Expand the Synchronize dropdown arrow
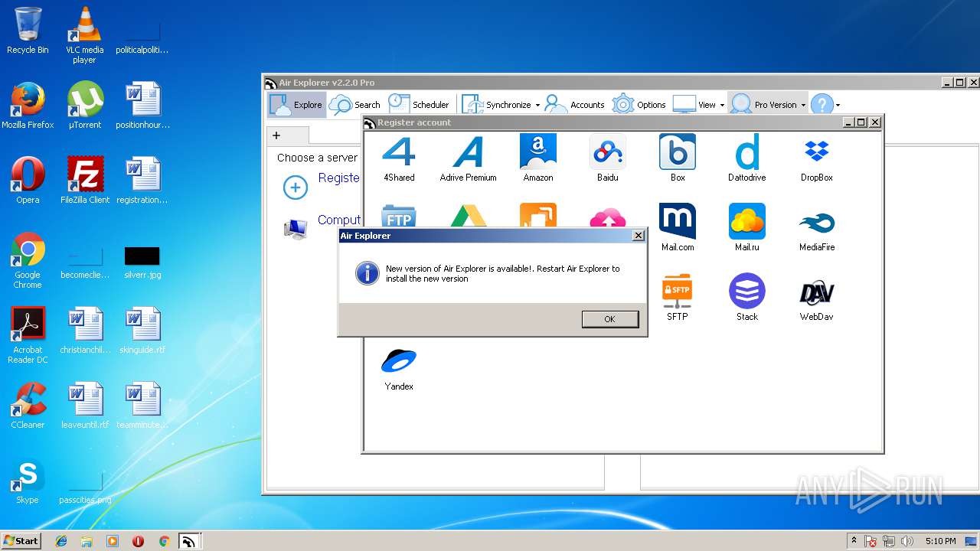980x551 pixels. click(537, 106)
